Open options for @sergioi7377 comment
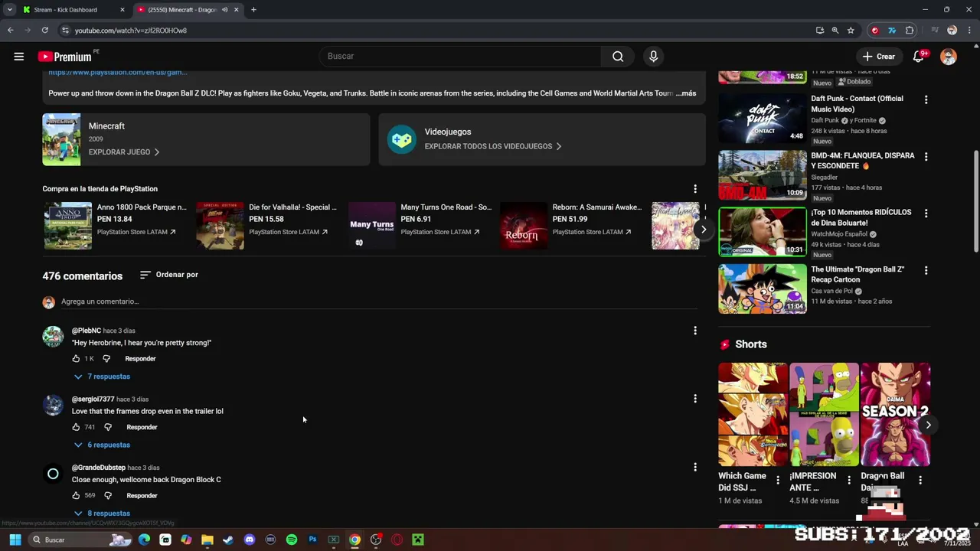 pos(695,399)
